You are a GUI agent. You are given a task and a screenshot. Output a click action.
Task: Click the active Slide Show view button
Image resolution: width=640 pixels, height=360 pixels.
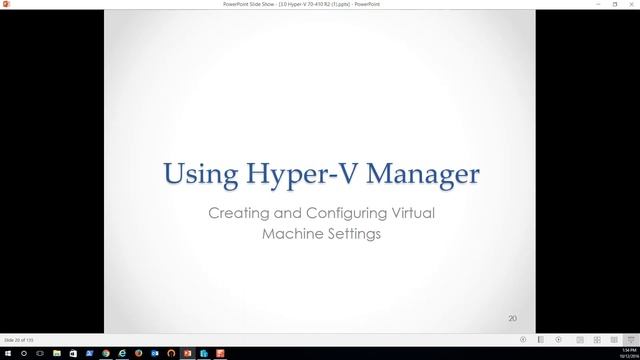click(x=631, y=340)
